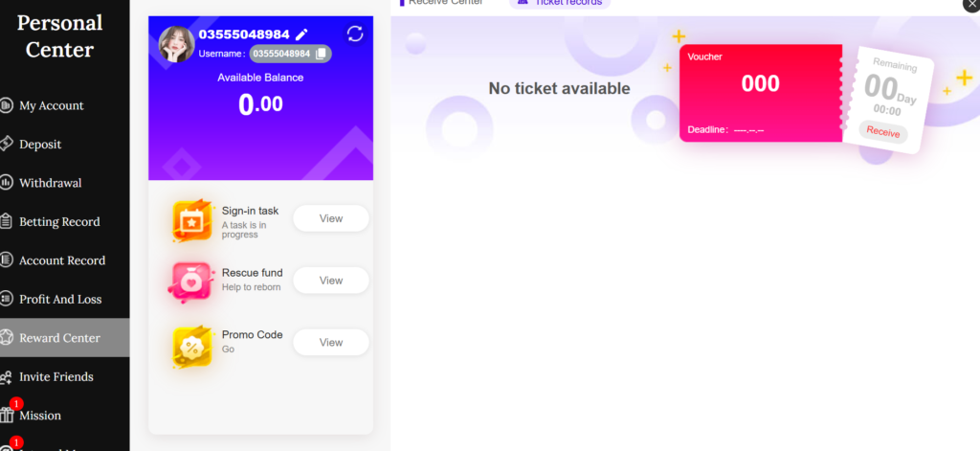The height and width of the screenshot is (451, 980).
Task: Click the edit pencil icon beside account number
Action: (302, 34)
